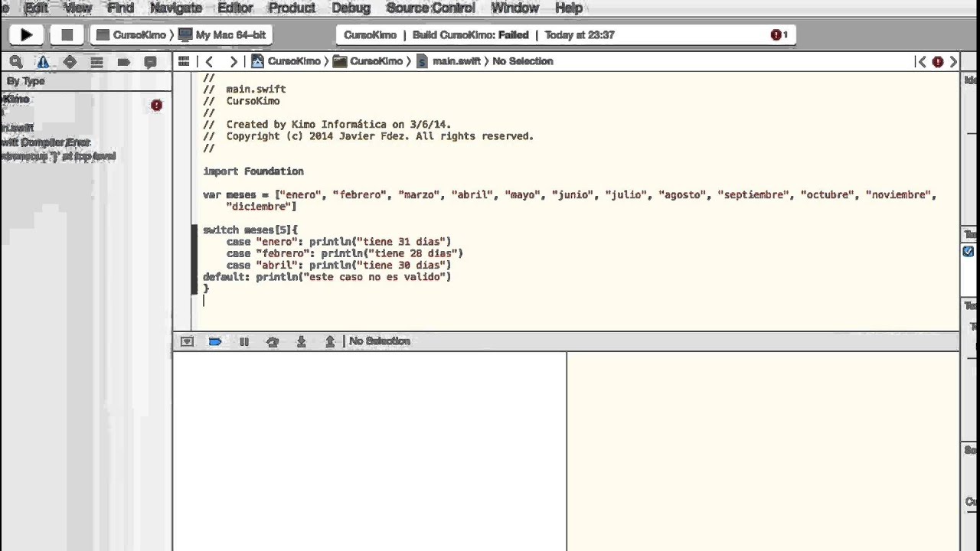Click the default case code line
Screen dimensions: 980x551
327,277
